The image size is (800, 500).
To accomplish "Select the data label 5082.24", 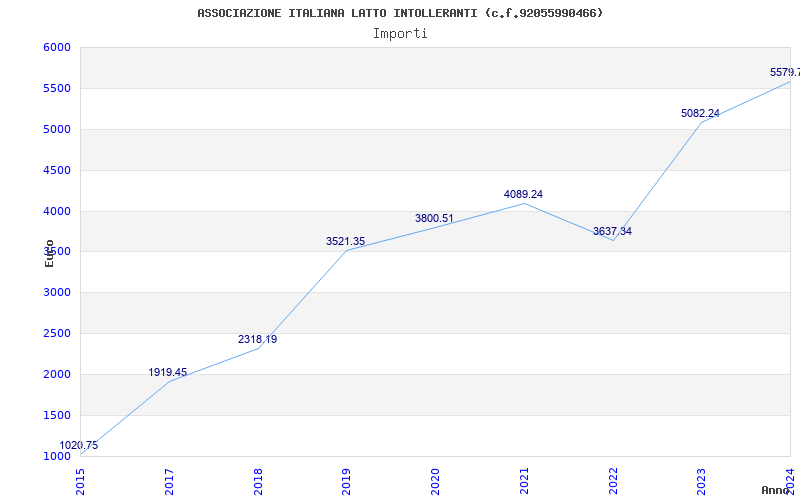I will [x=701, y=113].
